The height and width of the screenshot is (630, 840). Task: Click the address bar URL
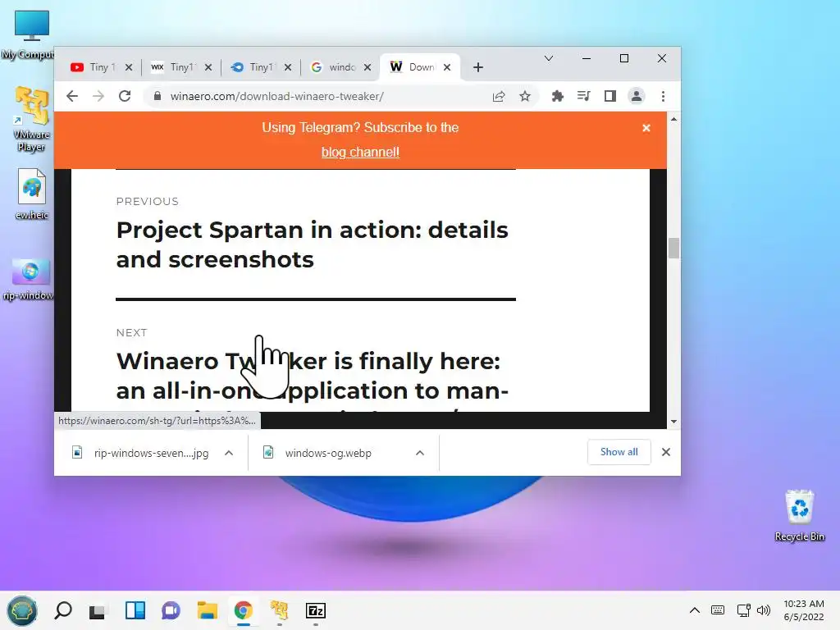(277, 97)
